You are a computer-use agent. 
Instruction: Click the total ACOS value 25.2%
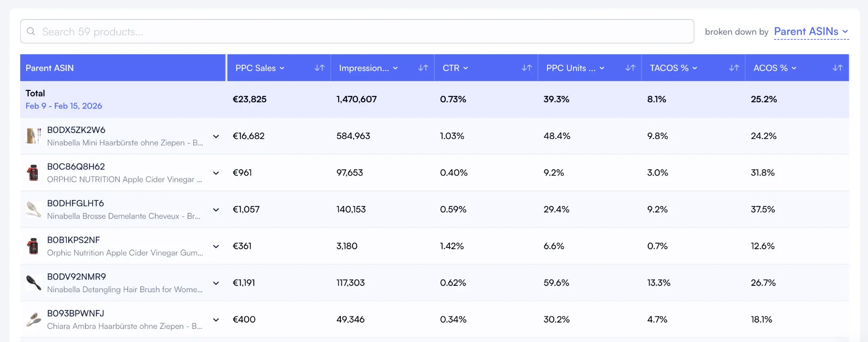764,99
